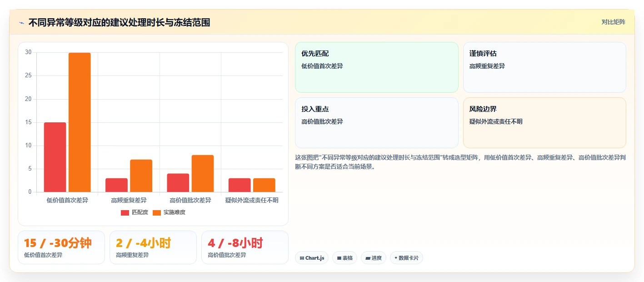This screenshot has height=282, width=644.
Task: Click the y-axis value 15
Action: pos(28,122)
